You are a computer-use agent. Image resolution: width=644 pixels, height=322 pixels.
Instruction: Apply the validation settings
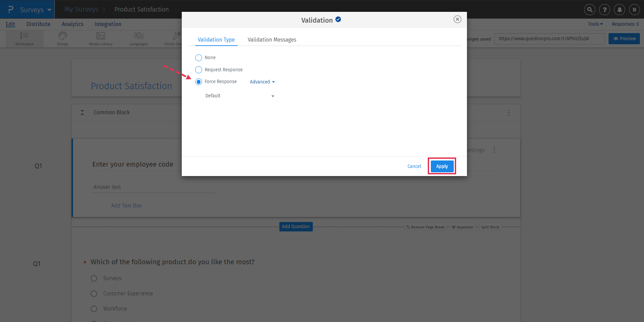click(x=442, y=166)
